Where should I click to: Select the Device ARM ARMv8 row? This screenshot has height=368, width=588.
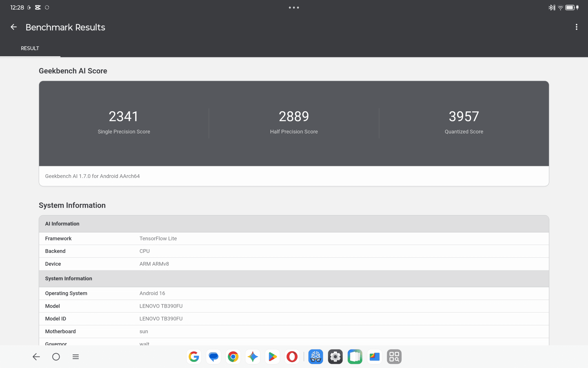(x=294, y=264)
